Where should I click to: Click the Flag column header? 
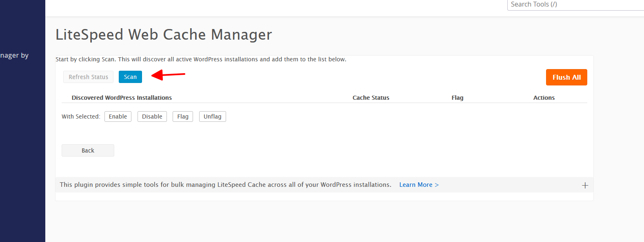pos(457,98)
